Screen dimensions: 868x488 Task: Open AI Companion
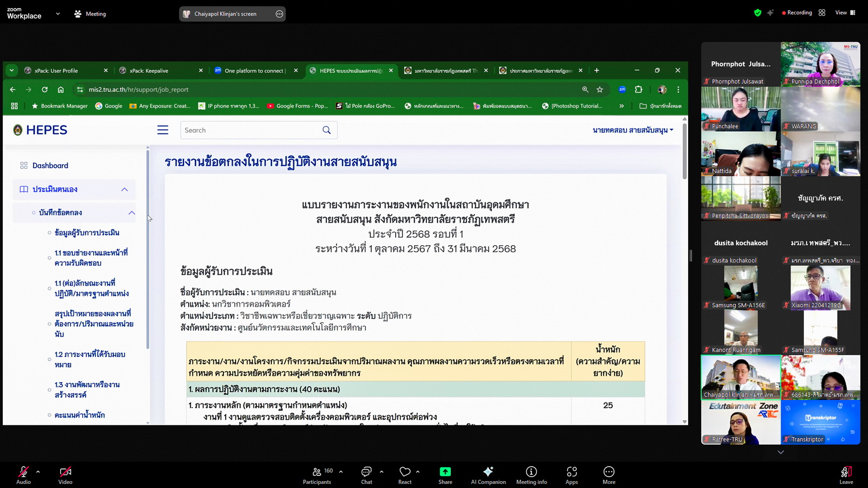[488, 474]
